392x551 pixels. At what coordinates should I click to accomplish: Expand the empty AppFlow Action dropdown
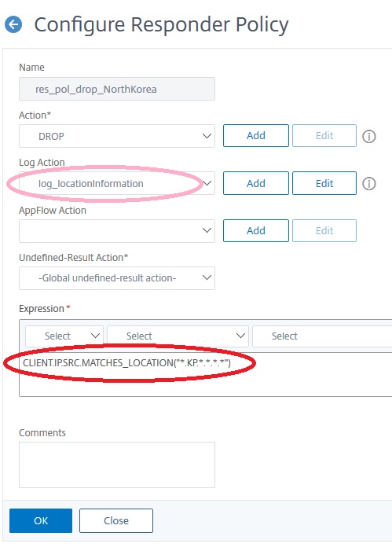pyautogui.click(x=117, y=231)
